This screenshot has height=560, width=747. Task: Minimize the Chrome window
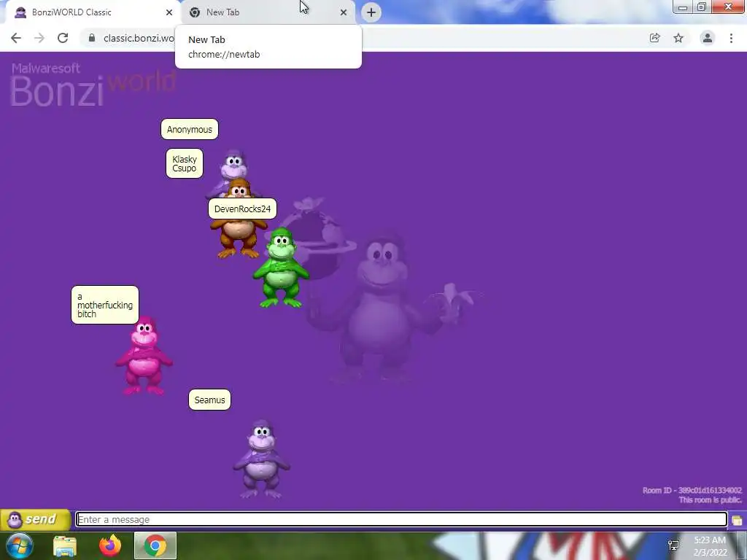tap(683, 7)
